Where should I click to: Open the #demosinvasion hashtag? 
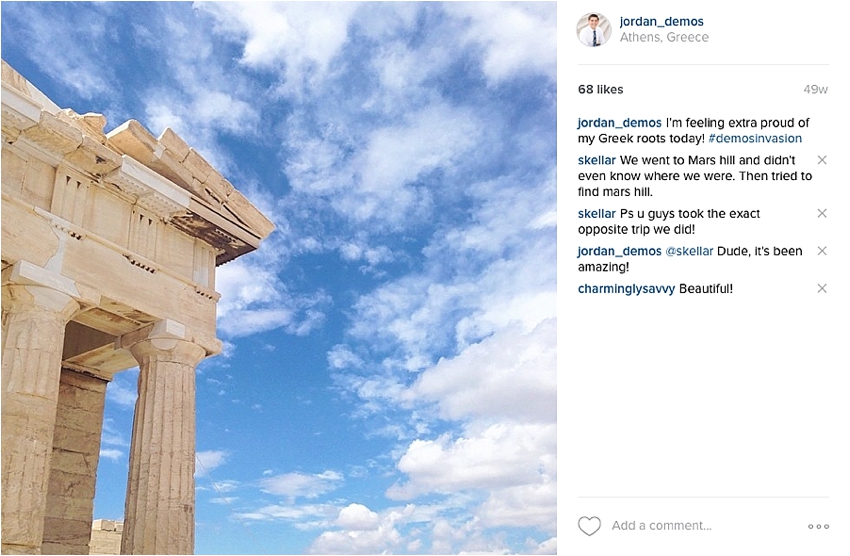pyautogui.click(x=755, y=138)
